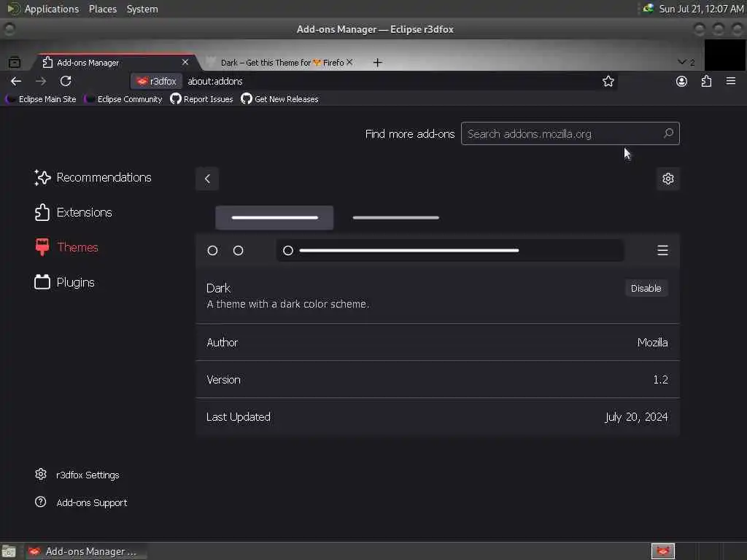Reload the about:addons page

(66, 82)
